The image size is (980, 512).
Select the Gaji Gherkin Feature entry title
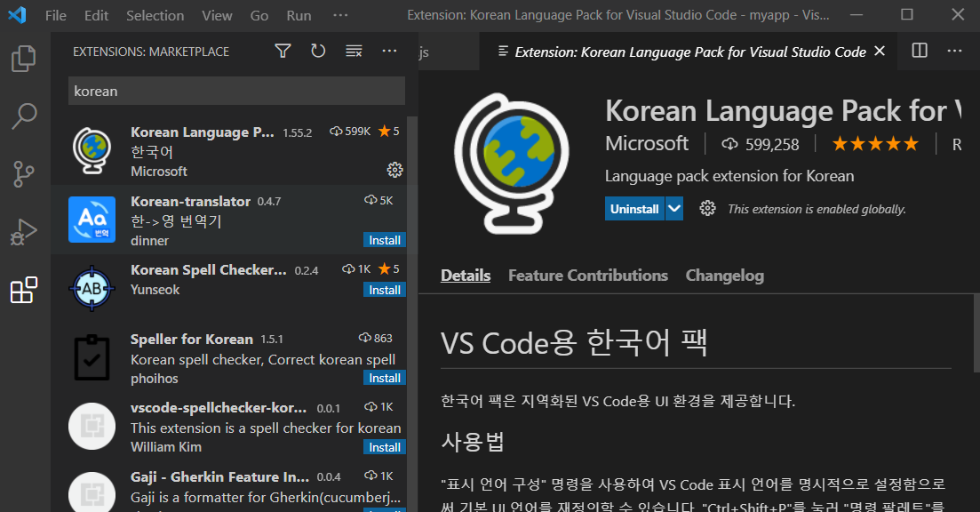click(x=220, y=476)
